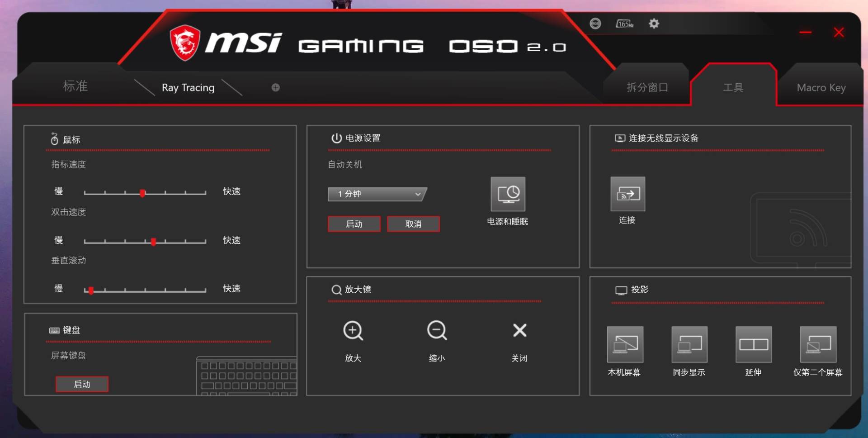Open the settings gear icon
This screenshot has width=868, height=438.
point(654,24)
